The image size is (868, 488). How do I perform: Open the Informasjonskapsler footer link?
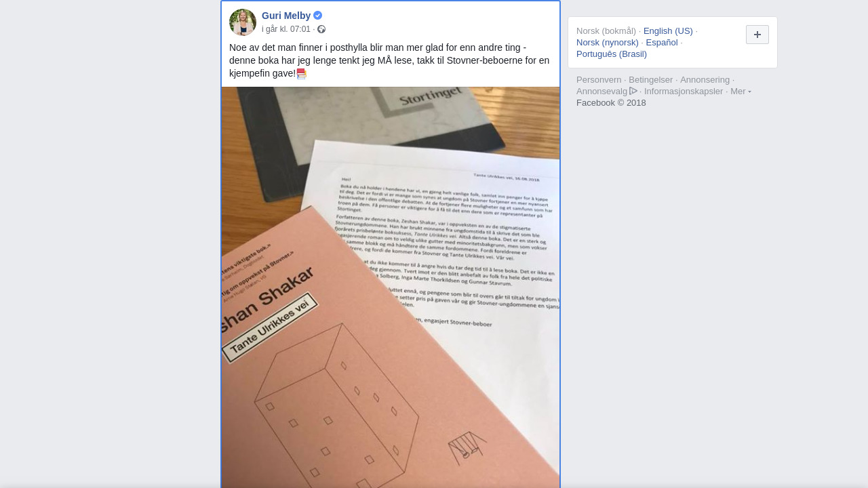tap(684, 91)
